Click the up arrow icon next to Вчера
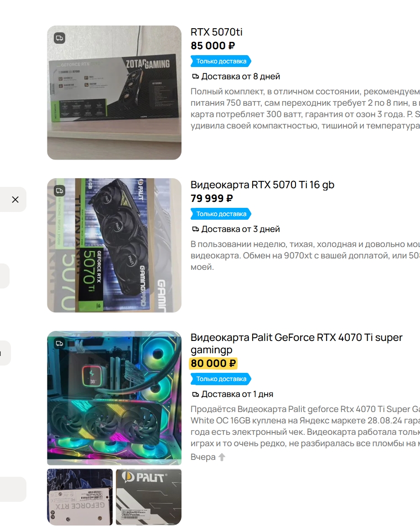The width and height of the screenshot is (420, 531). pyautogui.click(x=222, y=457)
